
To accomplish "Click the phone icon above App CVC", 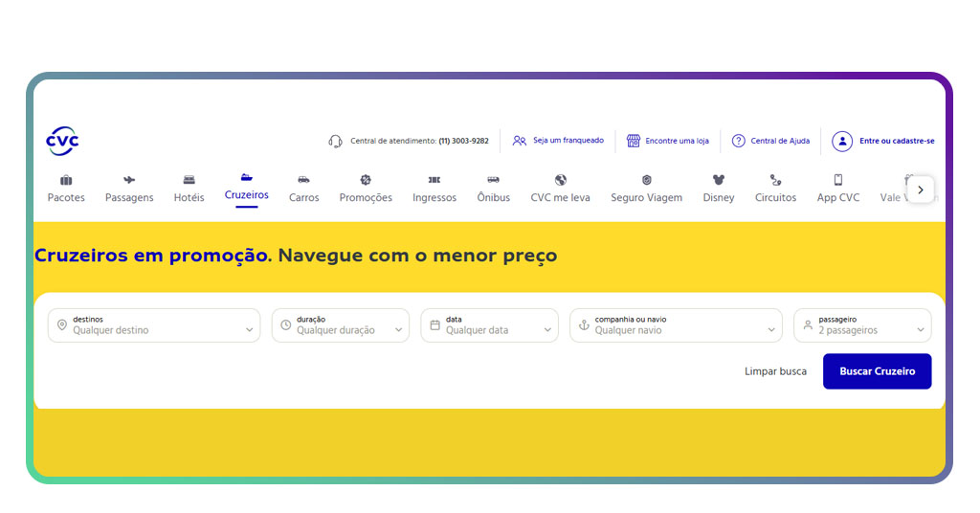I will click(x=838, y=180).
